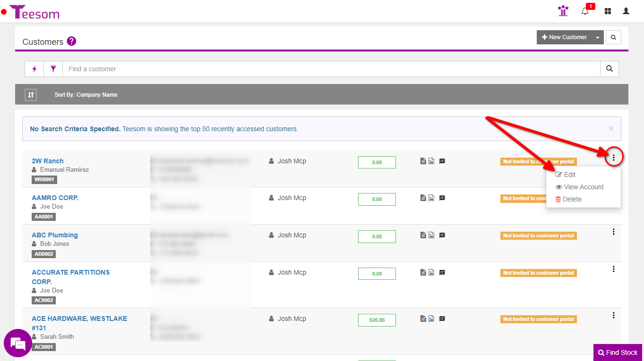Open ACE HARDWARE, WESTLAKE #131 link
The image size is (644, 361).
pyautogui.click(x=79, y=323)
